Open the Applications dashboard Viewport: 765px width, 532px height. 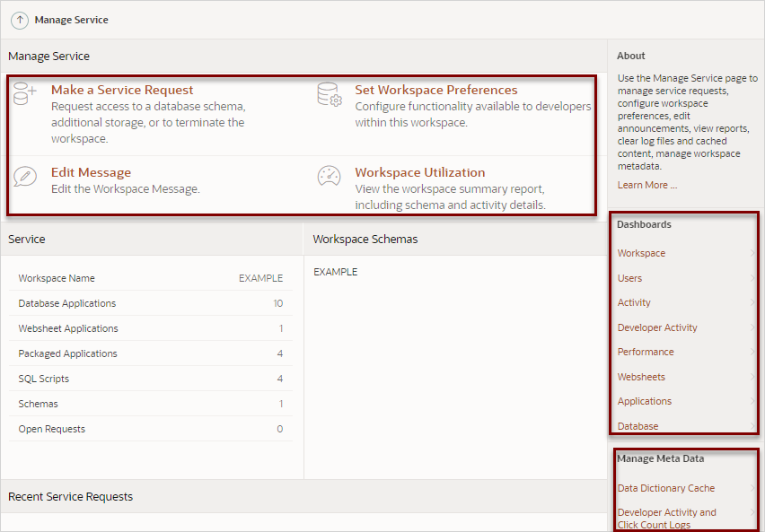[644, 401]
